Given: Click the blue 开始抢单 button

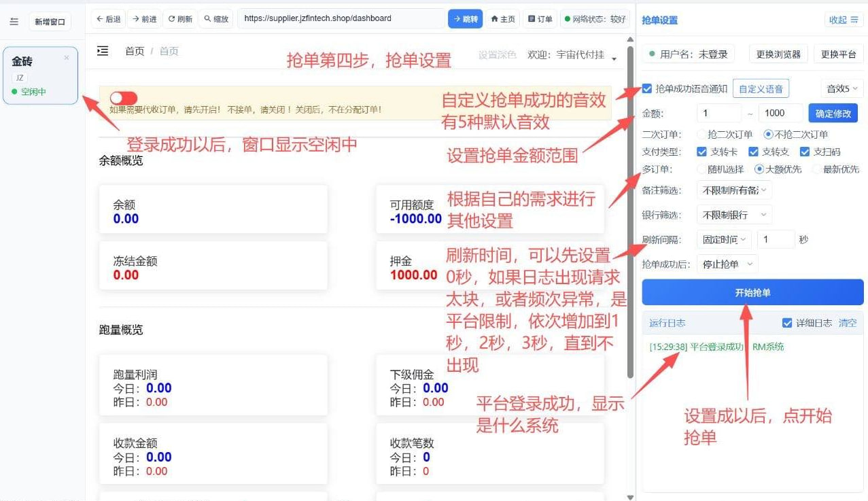Looking at the screenshot, I should 752,292.
